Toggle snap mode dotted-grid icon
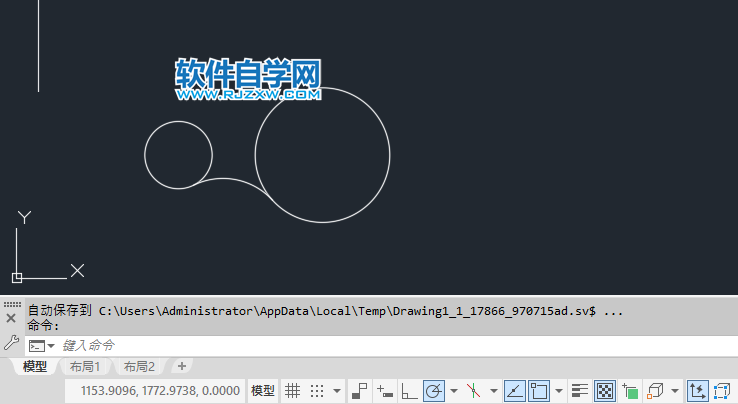Screen dimensions: 738x404 coord(317,391)
